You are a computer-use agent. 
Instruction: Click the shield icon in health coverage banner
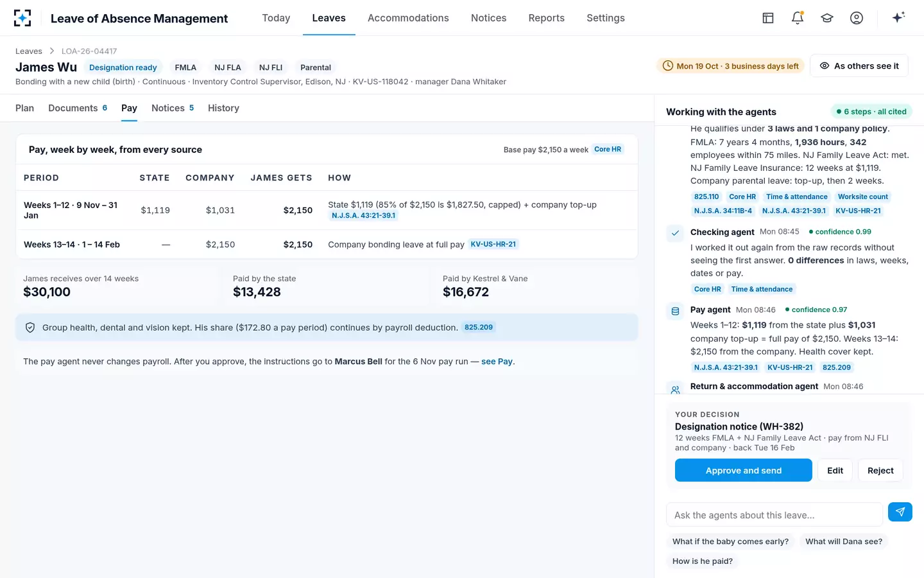[x=30, y=328]
